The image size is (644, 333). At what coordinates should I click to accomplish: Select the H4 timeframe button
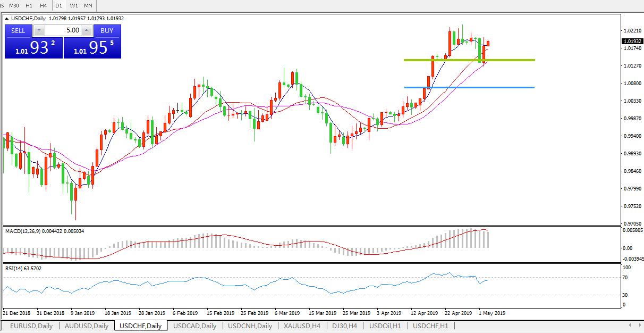(x=44, y=5)
